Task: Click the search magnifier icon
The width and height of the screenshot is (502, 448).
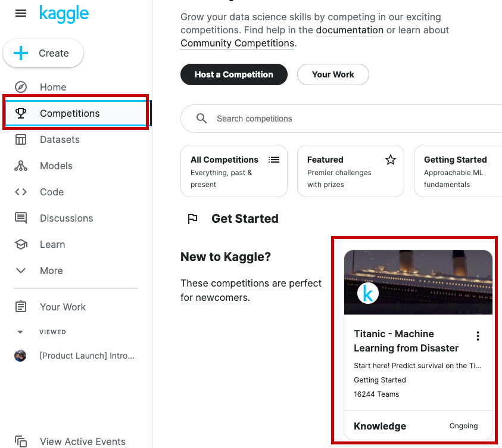Action: tap(201, 118)
